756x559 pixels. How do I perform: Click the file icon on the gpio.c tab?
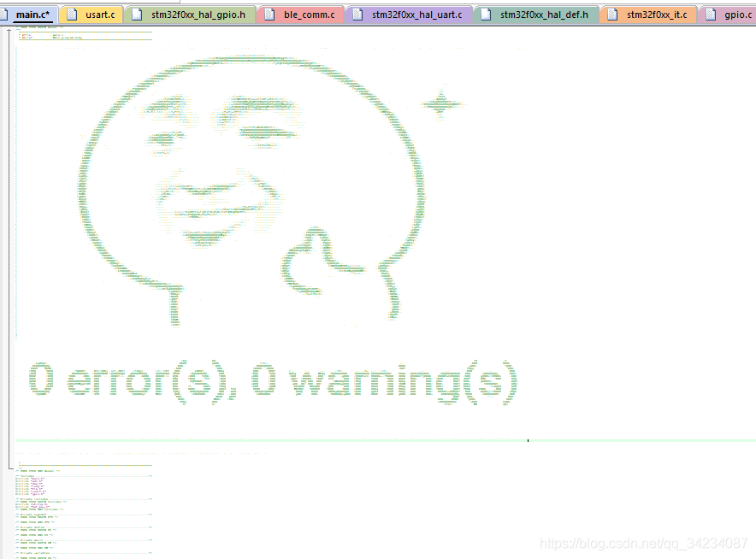(709, 15)
